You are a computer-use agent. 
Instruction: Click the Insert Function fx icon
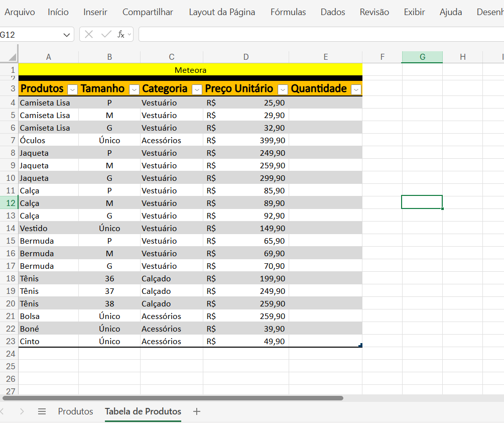click(x=120, y=35)
